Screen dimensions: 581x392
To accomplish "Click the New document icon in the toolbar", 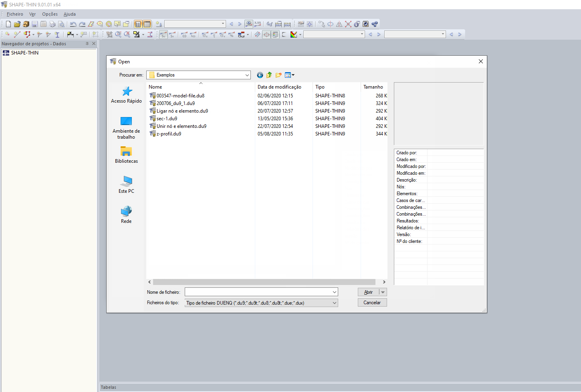I will (x=8, y=24).
